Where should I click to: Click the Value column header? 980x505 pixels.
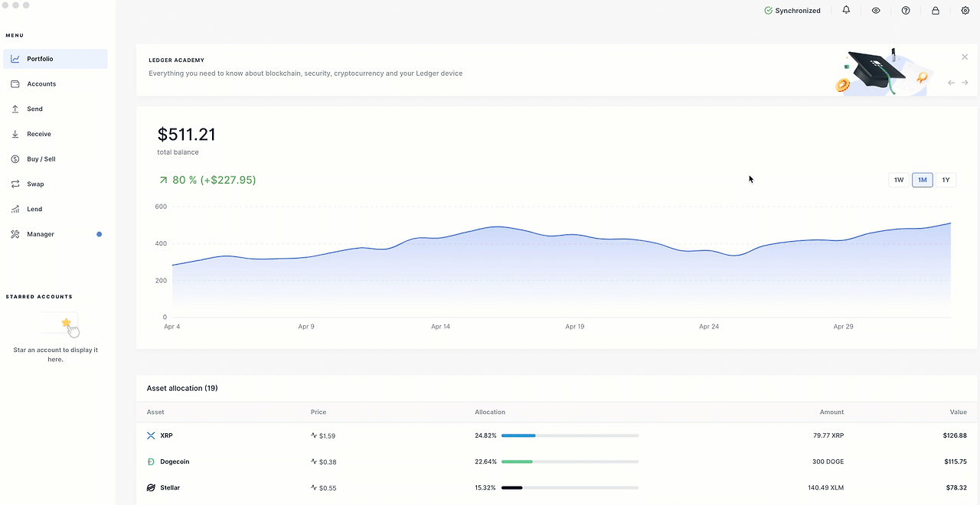[x=959, y=412]
